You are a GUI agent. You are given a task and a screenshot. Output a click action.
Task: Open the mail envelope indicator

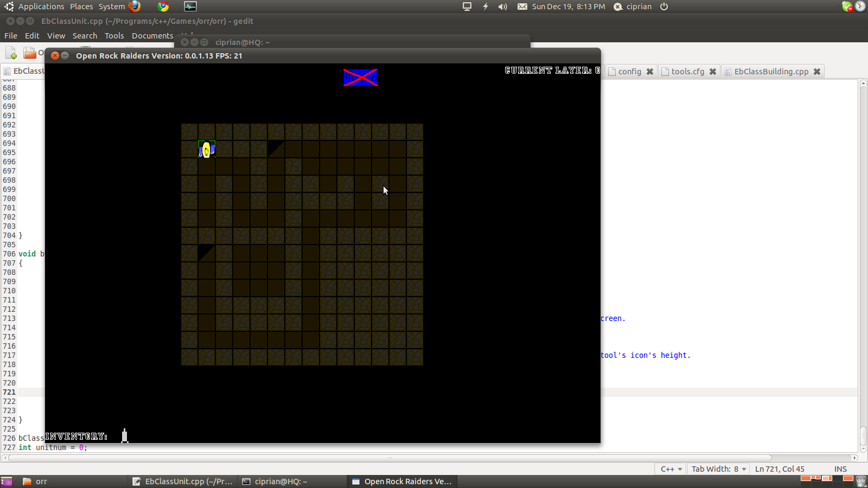point(522,7)
